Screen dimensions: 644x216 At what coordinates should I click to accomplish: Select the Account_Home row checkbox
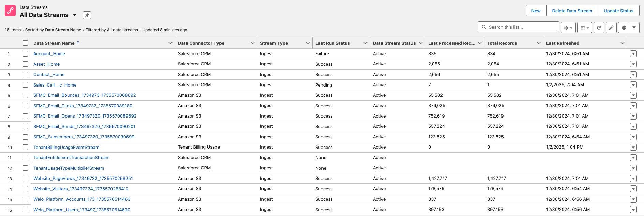coord(25,54)
